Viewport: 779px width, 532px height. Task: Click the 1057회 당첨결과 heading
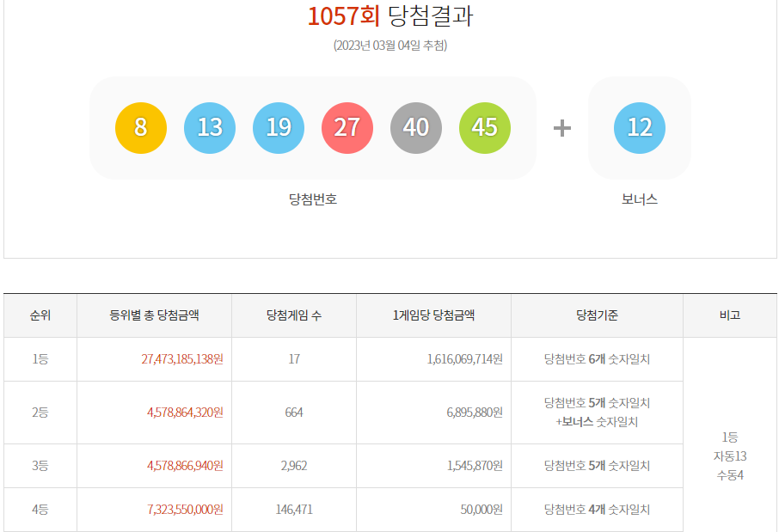click(390, 15)
